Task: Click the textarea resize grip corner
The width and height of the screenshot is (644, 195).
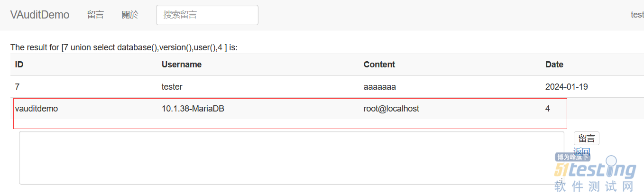Action: point(561,181)
